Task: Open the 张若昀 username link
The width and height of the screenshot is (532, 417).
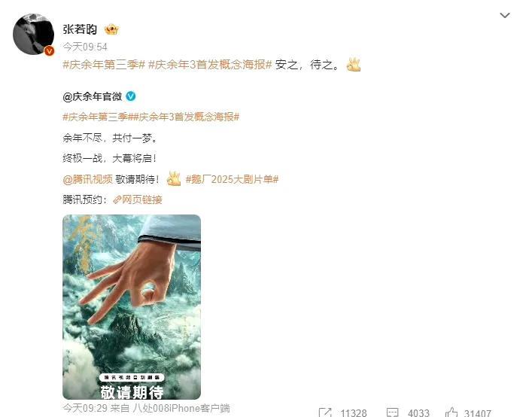Action: click(x=80, y=29)
